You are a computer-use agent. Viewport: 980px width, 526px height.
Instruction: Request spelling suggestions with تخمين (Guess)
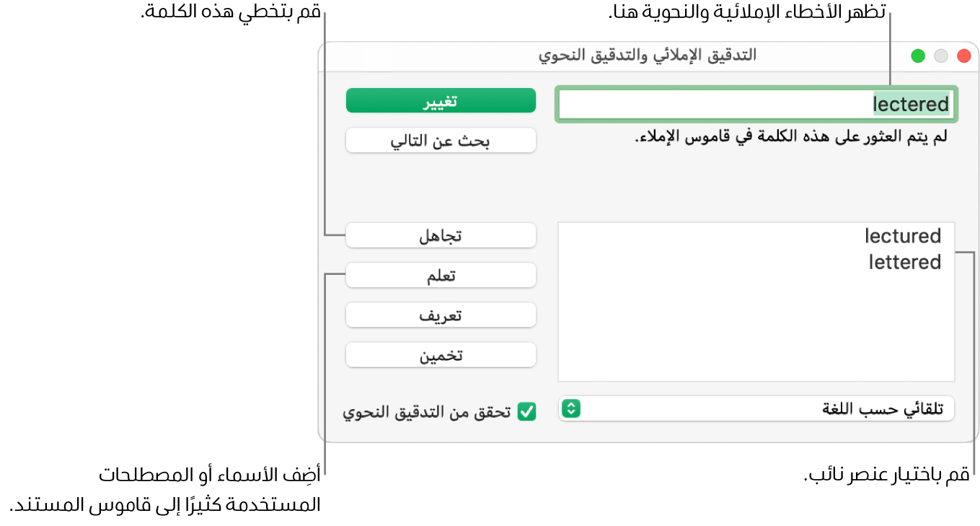[x=441, y=354]
